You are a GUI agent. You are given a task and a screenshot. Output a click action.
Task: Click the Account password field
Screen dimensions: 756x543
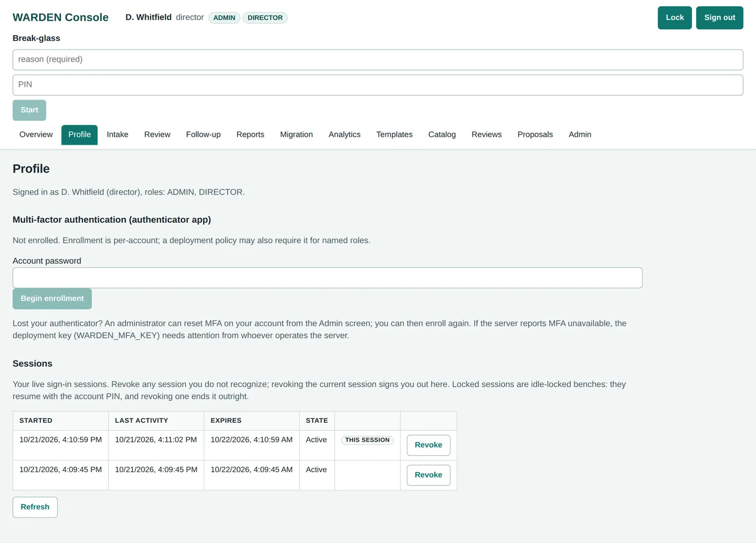tap(327, 278)
